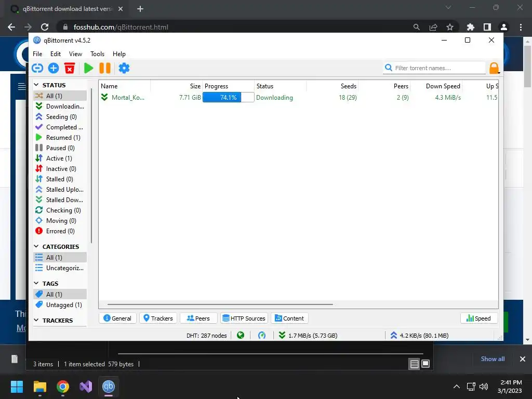Select the Moving (0) filter
This screenshot has width=532, height=399.
click(60, 220)
